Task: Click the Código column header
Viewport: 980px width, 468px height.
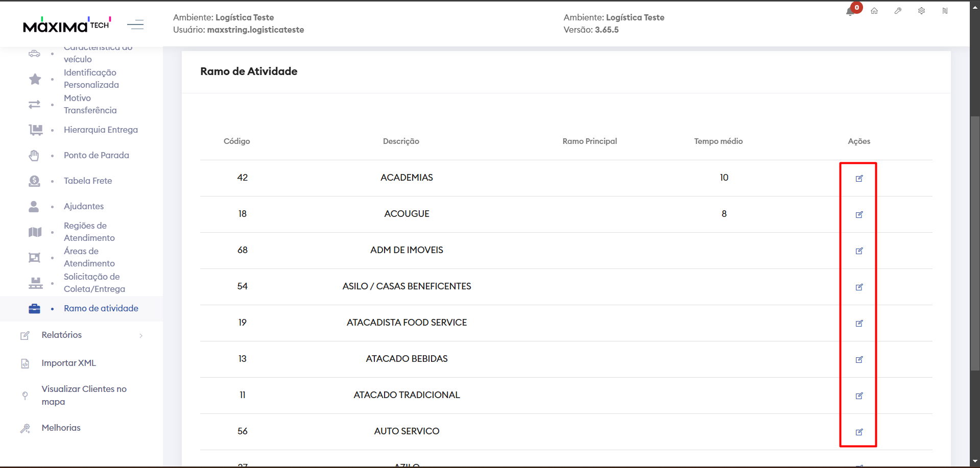Action: pos(237,141)
